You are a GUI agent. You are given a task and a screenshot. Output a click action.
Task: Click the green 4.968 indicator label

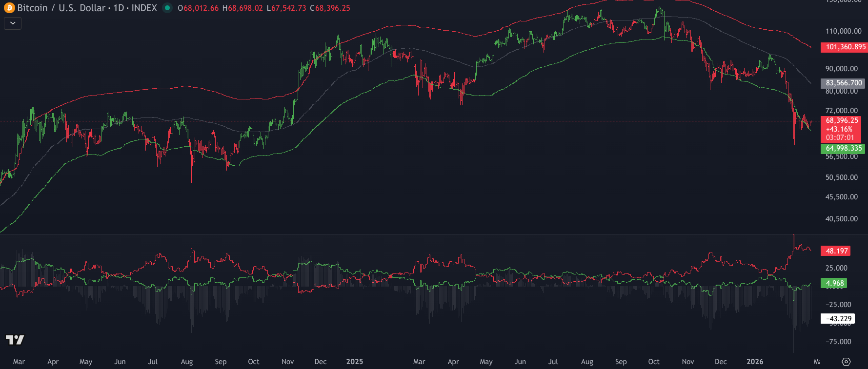click(x=834, y=283)
